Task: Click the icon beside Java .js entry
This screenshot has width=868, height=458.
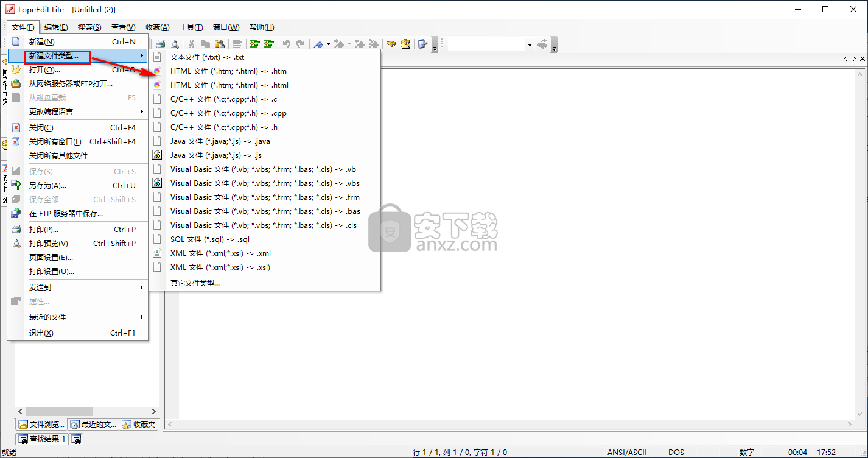Action: pyautogui.click(x=157, y=155)
